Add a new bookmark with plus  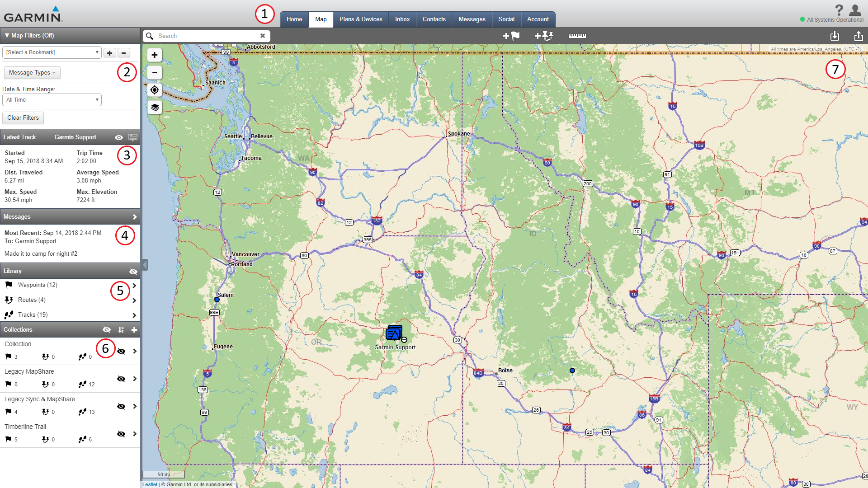coord(109,53)
